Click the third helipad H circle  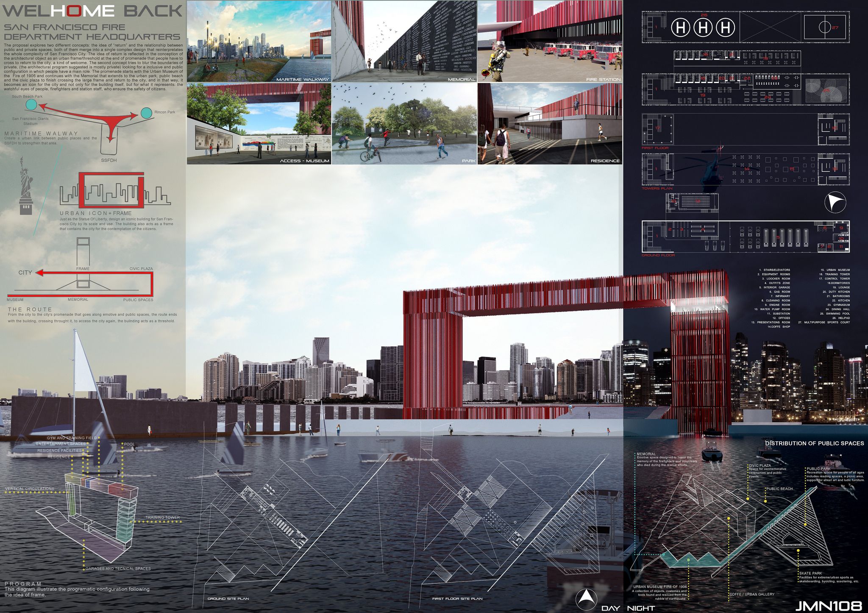click(x=725, y=28)
